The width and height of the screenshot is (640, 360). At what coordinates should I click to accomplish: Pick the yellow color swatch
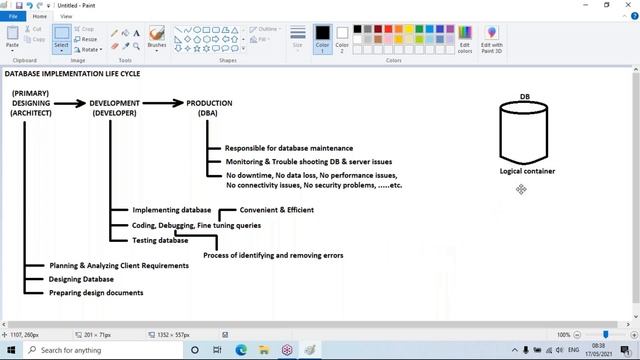409,29
